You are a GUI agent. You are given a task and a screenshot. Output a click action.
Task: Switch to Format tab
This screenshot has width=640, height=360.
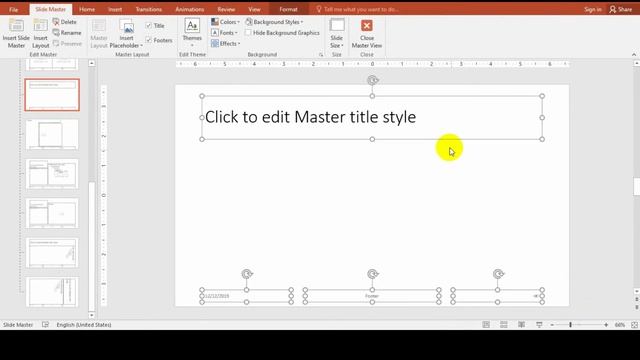[289, 9]
